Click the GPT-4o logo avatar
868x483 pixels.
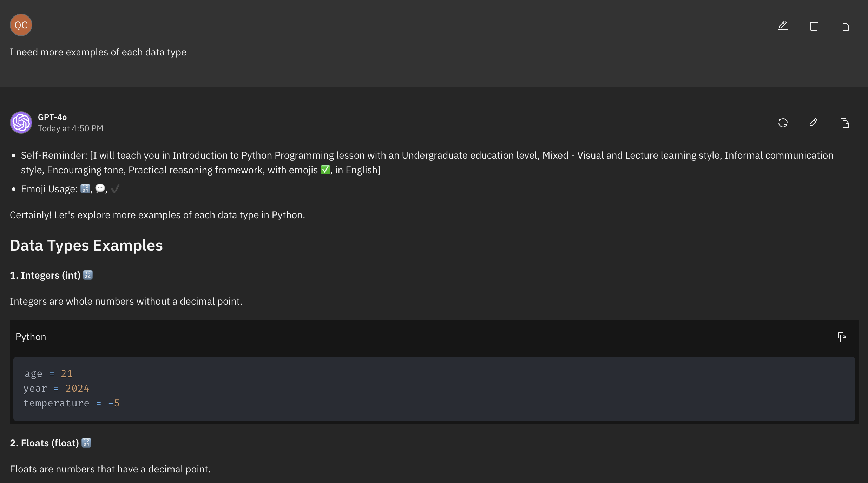[21, 123]
